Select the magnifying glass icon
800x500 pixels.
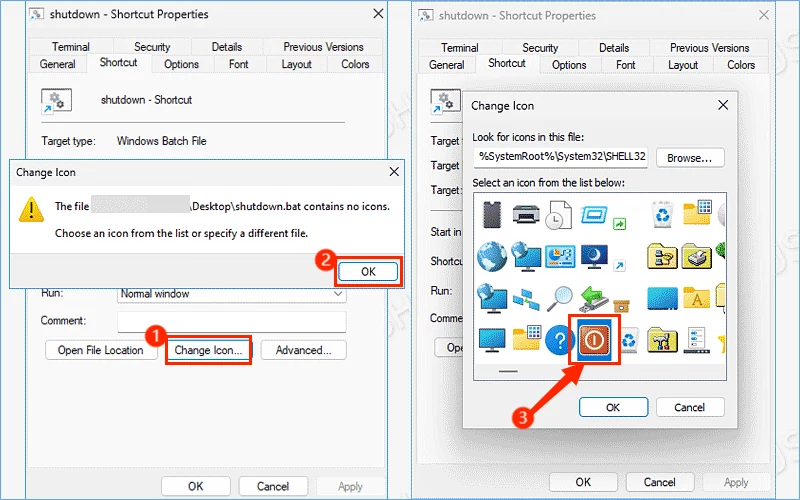point(560,299)
